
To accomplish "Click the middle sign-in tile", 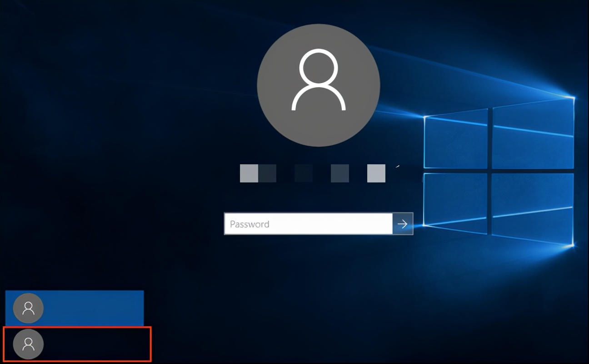I will (x=303, y=173).
